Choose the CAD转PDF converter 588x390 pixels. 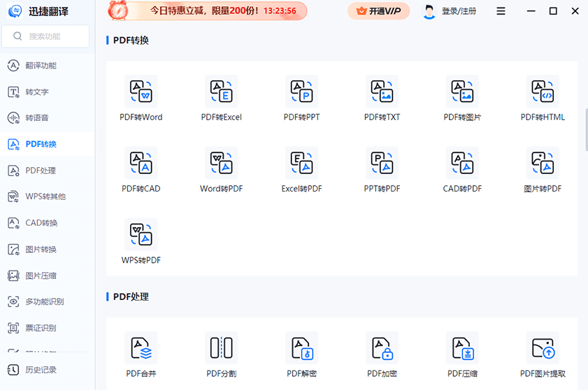pyautogui.click(x=462, y=170)
